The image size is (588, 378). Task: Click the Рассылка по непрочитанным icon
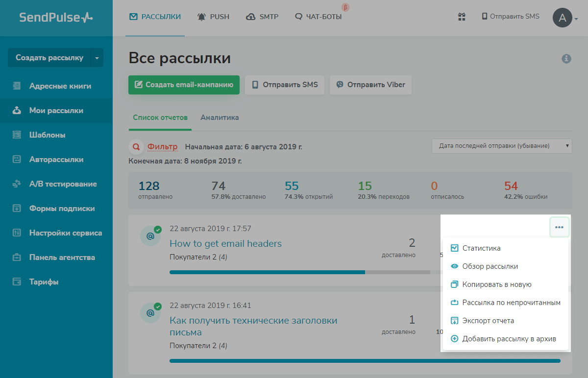[454, 303]
